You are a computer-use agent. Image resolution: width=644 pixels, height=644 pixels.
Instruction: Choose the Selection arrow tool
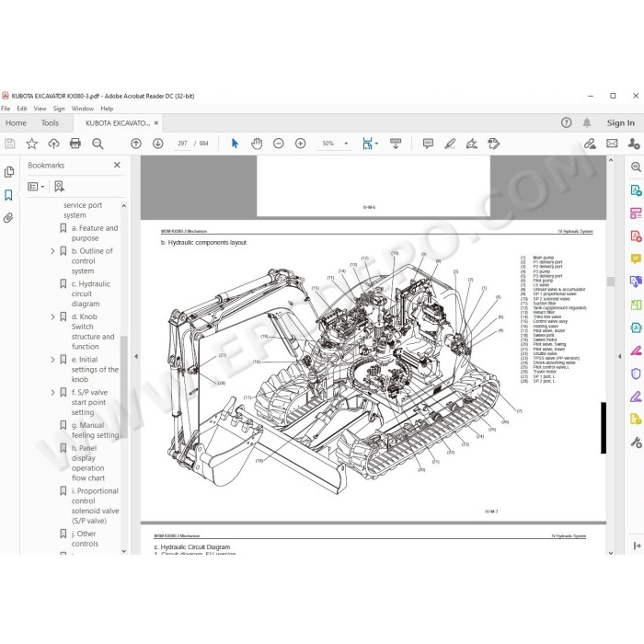point(235,144)
